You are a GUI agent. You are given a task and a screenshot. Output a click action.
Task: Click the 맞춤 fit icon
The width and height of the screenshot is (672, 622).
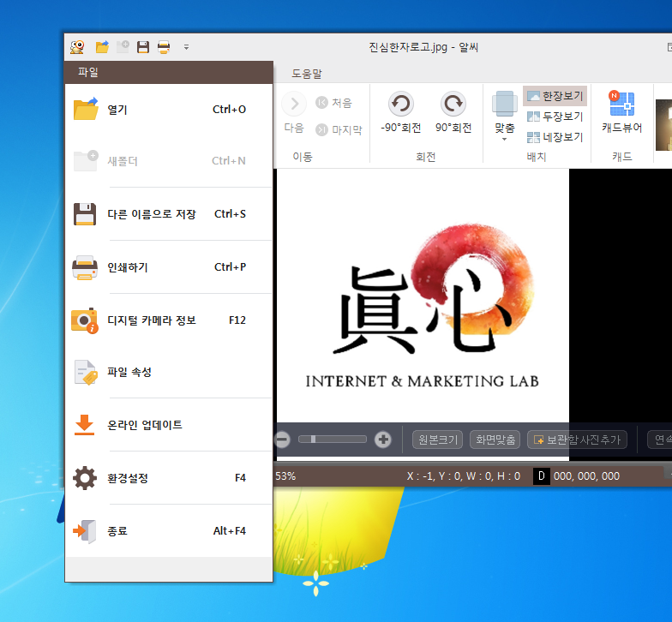504,104
